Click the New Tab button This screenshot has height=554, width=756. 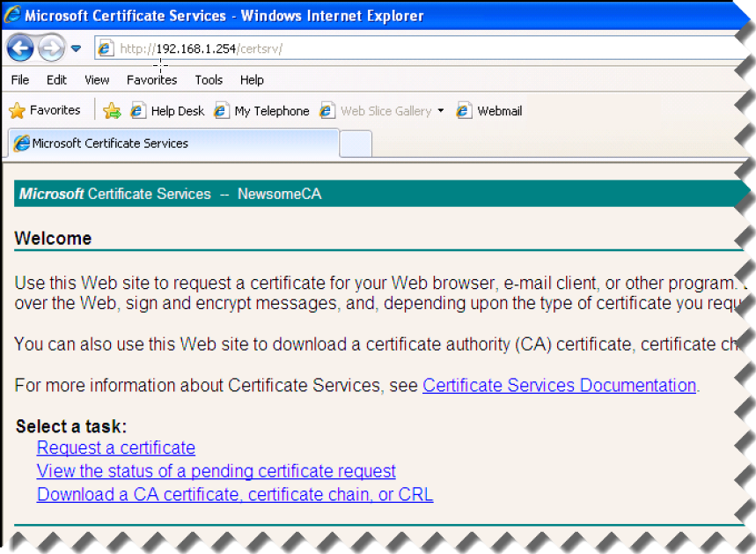(356, 144)
